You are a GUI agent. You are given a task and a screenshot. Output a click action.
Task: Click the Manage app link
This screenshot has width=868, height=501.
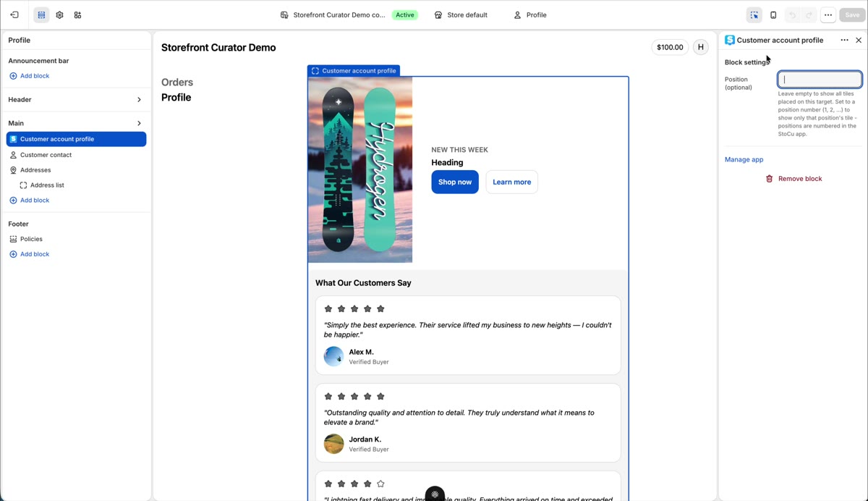[744, 160]
